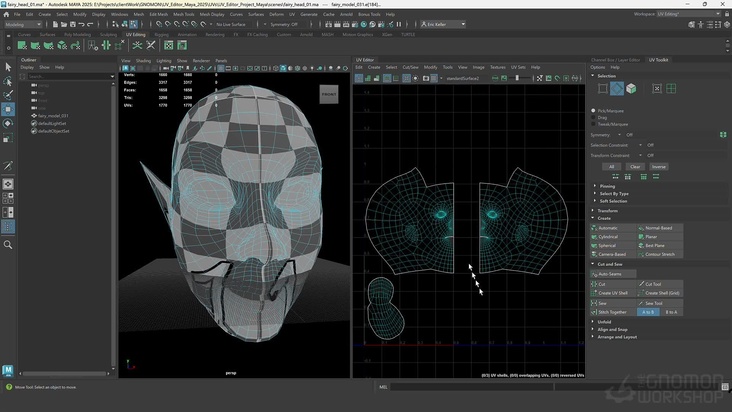Open the Modeling workspace mode dropdown
The width and height of the screenshot is (732, 412).
pos(24,24)
